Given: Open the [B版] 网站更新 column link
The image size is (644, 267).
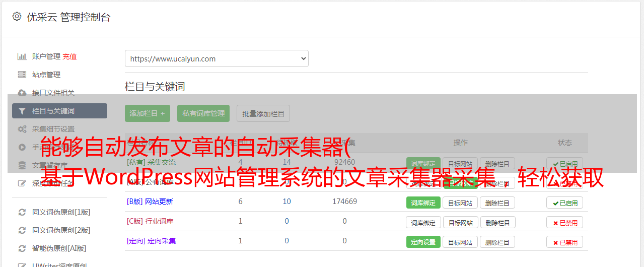Looking at the screenshot, I should pos(150,202).
